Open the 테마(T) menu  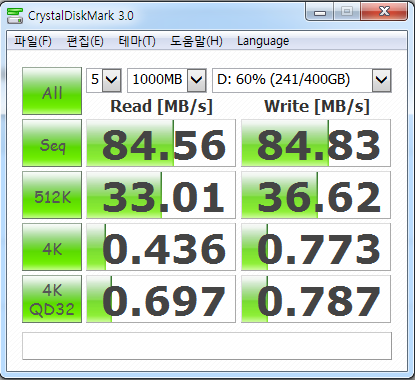pyautogui.click(x=137, y=41)
